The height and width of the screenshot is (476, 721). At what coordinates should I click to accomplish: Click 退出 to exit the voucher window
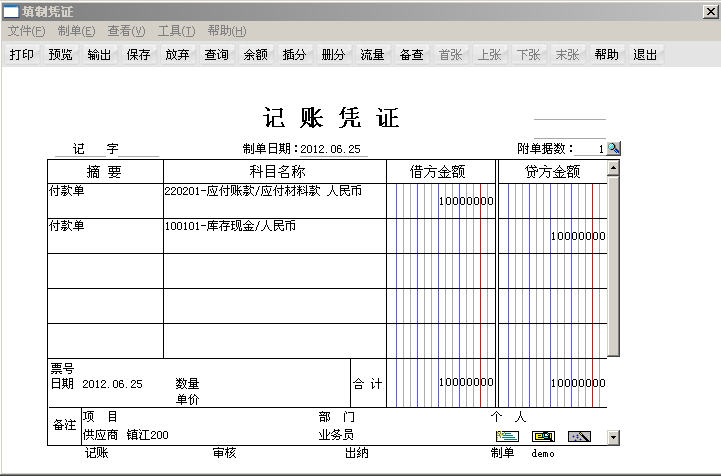coord(645,55)
